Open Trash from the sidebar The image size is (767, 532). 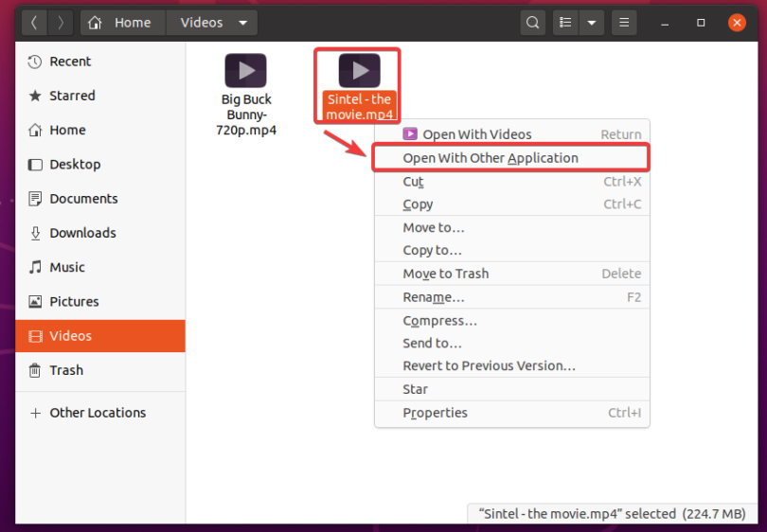[x=100, y=370]
